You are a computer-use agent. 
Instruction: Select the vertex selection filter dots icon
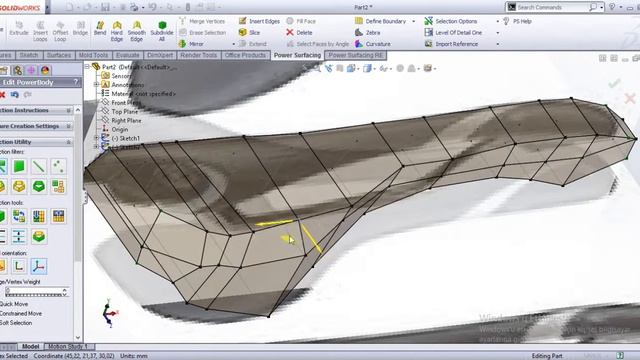point(58,166)
